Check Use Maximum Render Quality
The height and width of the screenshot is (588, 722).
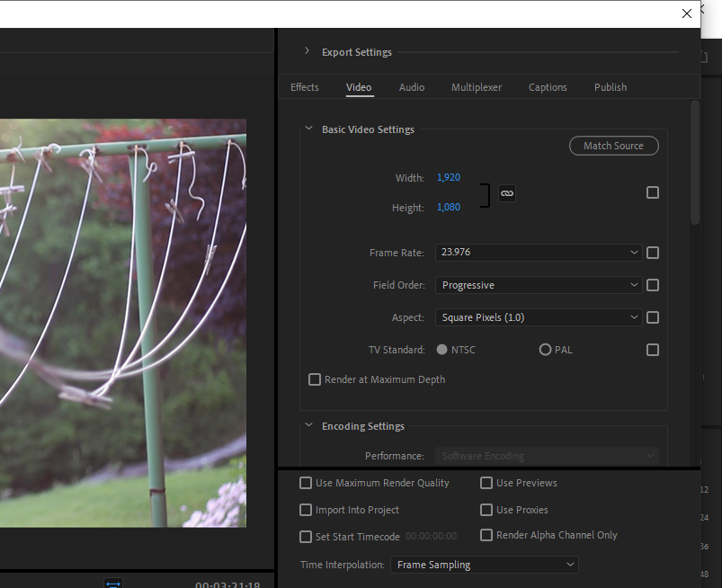click(x=306, y=483)
